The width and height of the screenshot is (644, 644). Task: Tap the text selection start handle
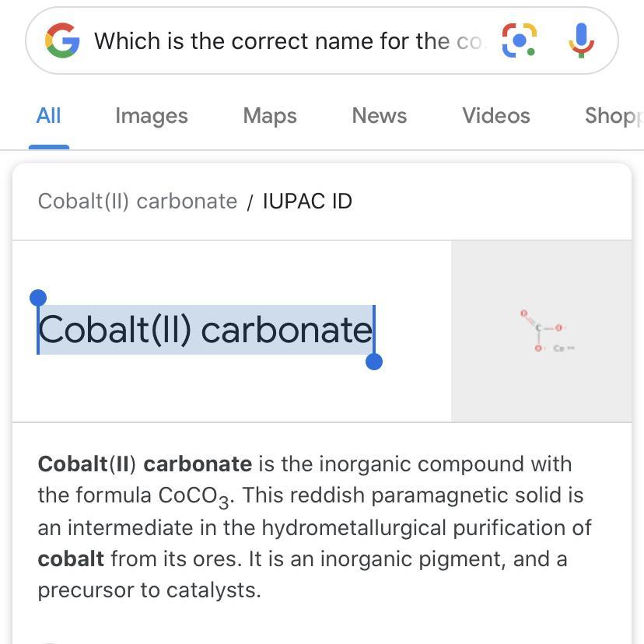pyautogui.click(x=37, y=298)
